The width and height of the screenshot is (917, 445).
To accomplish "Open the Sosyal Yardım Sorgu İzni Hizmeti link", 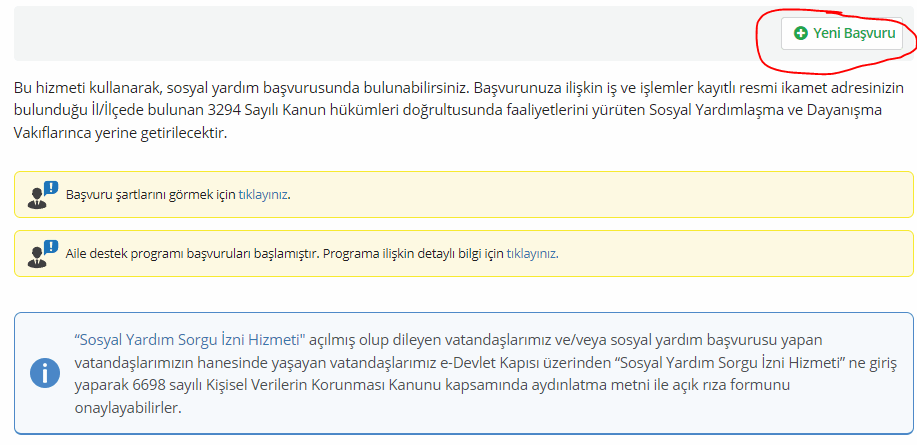I will tap(191, 340).
